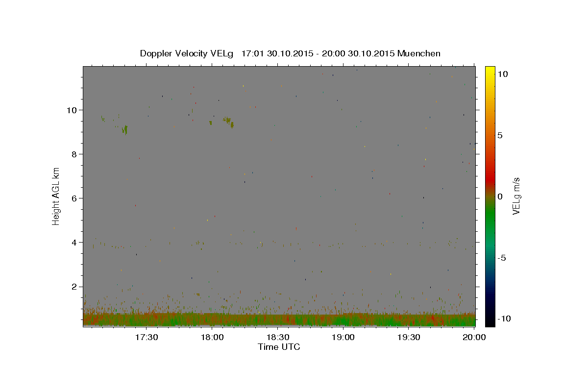Click the 'Height AGL km' y-axis label
Image resolution: width=588 pixels, height=392 pixels.
coord(56,196)
